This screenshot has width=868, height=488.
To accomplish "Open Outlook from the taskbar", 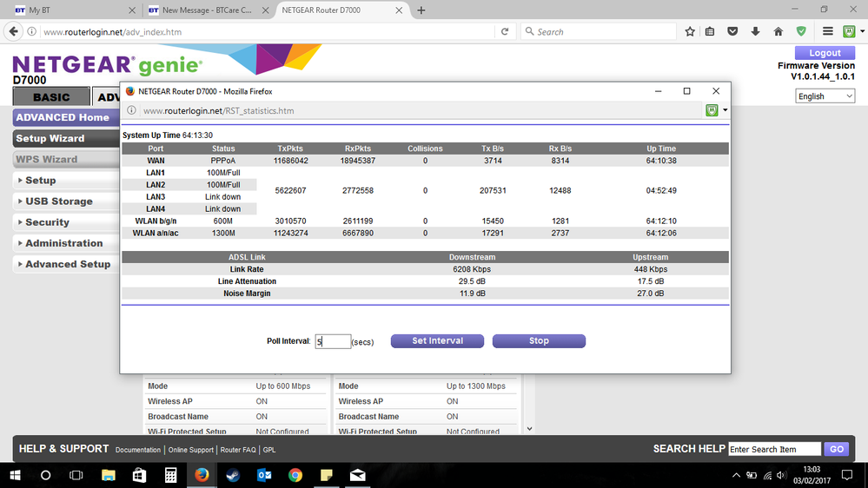I will [x=264, y=475].
